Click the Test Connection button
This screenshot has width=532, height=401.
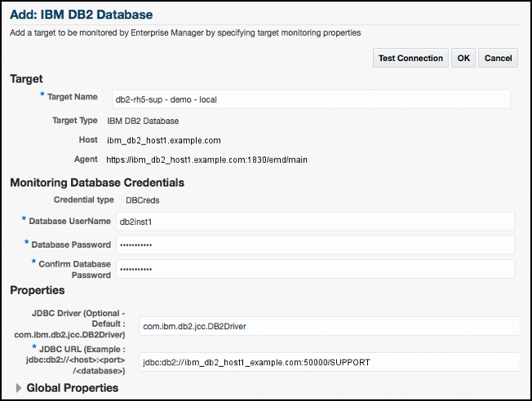pos(410,58)
